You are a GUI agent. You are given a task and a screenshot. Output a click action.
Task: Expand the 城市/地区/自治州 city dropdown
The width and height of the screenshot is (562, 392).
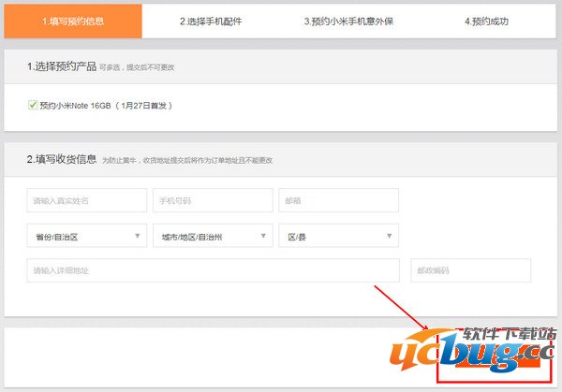pyautogui.click(x=213, y=237)
